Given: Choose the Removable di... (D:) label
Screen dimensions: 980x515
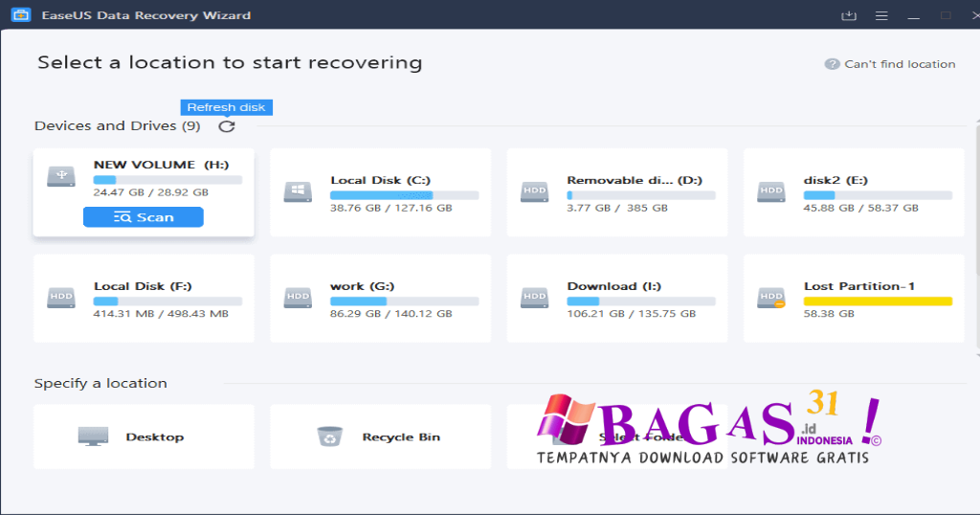Looking at the screenshot, I should tap(635, 180).
